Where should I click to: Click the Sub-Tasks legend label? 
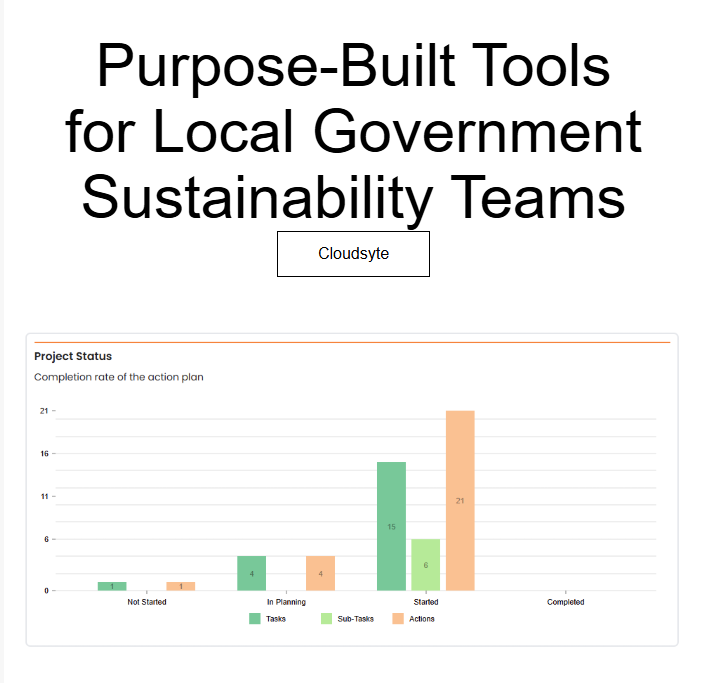[355, 619]
